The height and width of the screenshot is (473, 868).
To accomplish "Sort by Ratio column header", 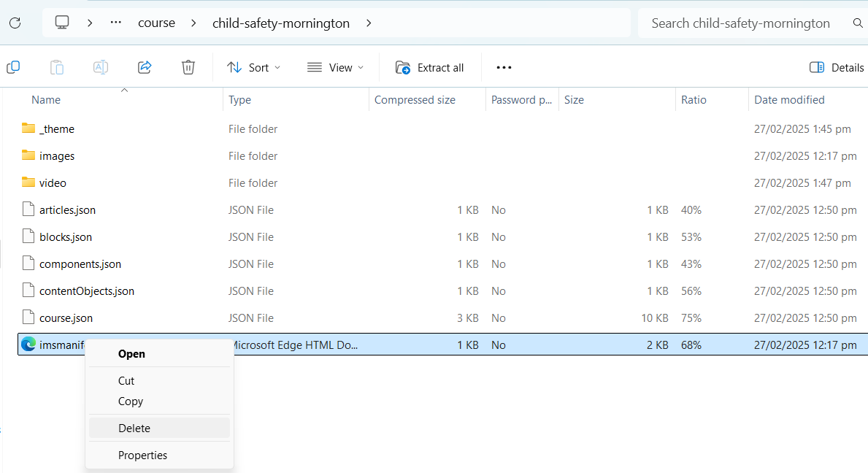I will pyautogui.click(x=694, y=100).
